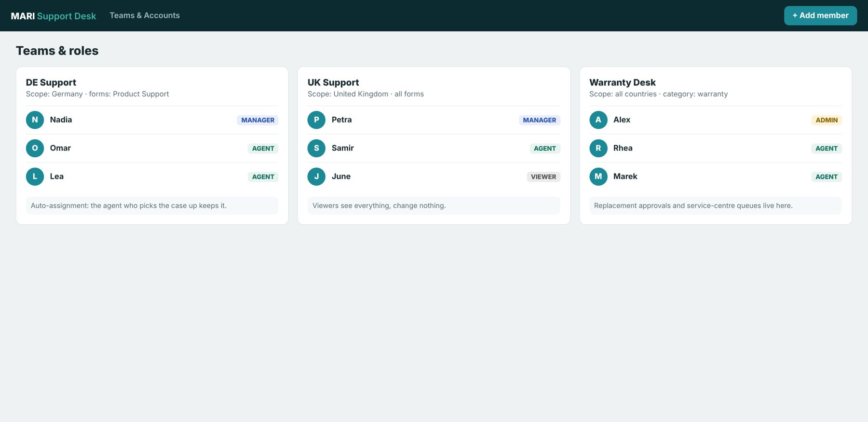Go to MARI Support Desk home logo
Viewport: 868px width, 422px height.
(54, 16)
